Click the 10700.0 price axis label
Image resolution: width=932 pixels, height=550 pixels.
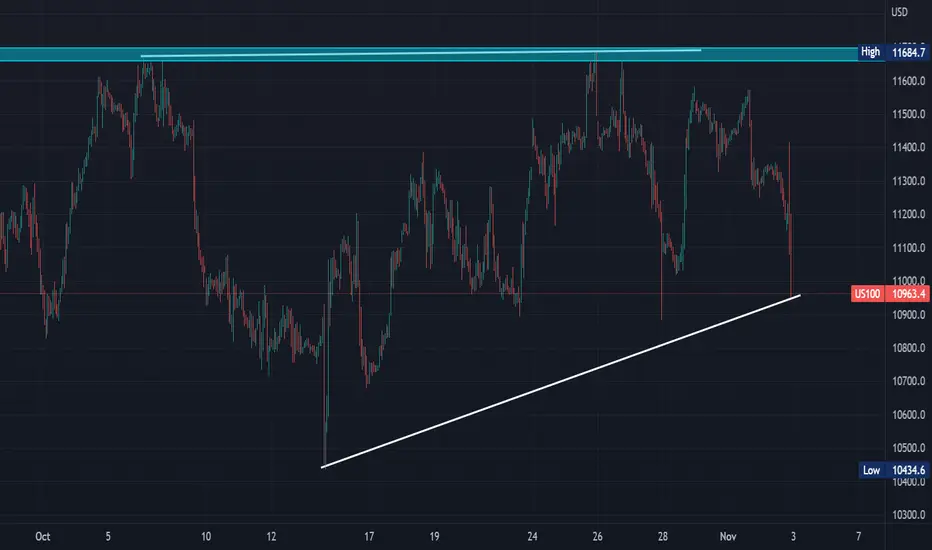(909, 382)
